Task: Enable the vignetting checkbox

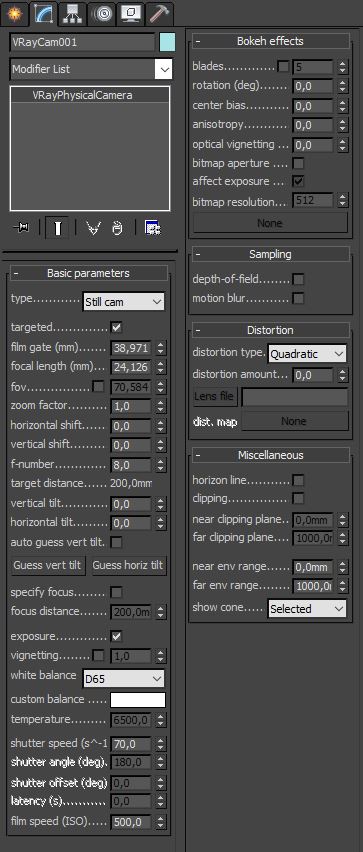Action: coord(98,656)
